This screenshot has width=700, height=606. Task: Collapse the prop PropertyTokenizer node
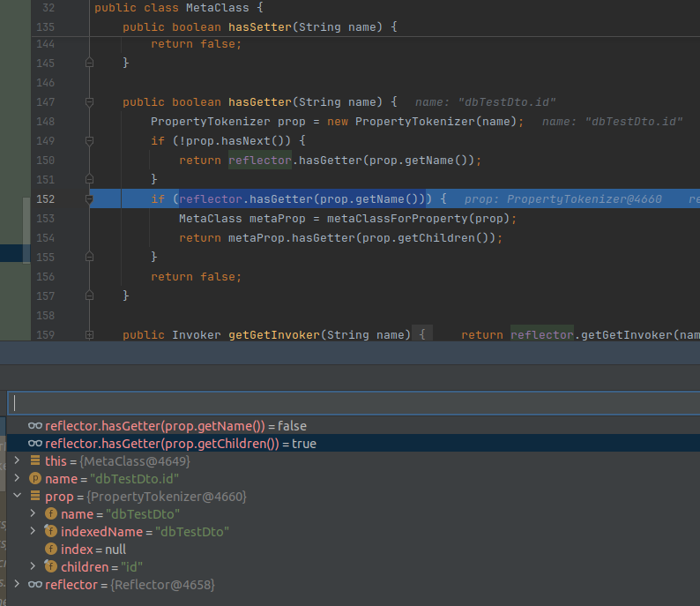tap(17, 496)
